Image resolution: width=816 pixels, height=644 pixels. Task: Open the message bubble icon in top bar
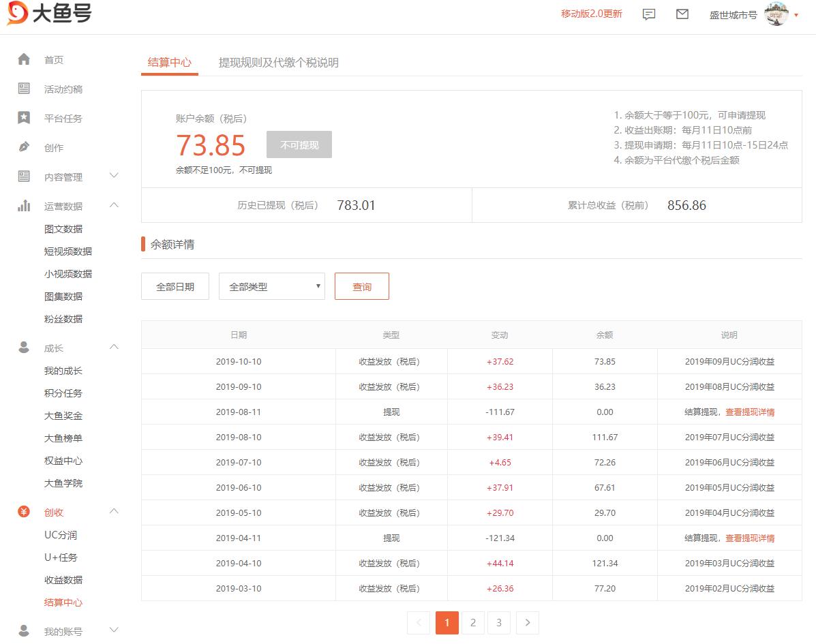coord(648,14)
